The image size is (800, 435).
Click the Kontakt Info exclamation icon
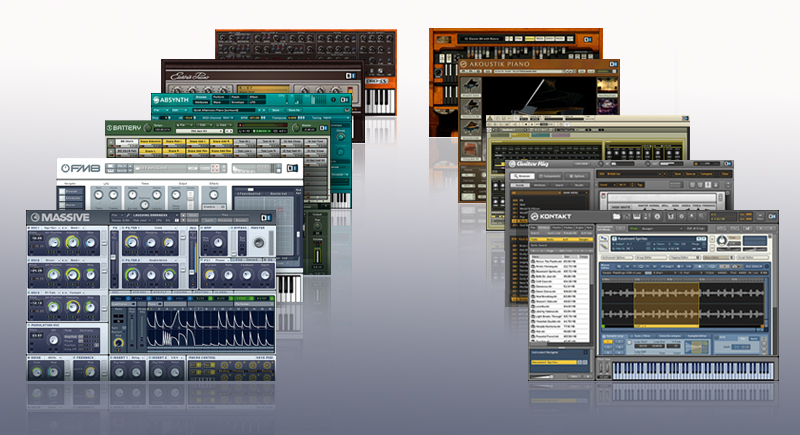657,216
